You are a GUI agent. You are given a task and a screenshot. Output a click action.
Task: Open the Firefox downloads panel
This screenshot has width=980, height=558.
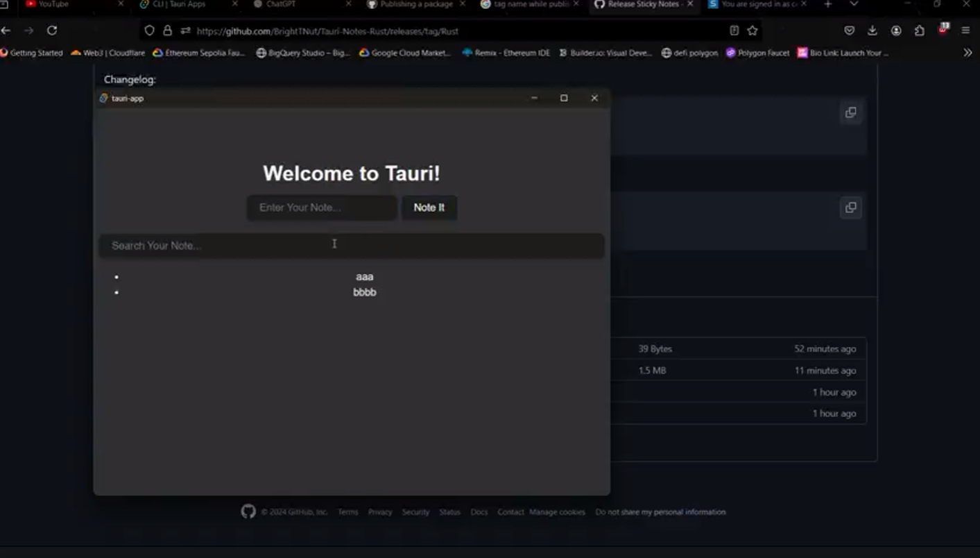click(872, 31)
